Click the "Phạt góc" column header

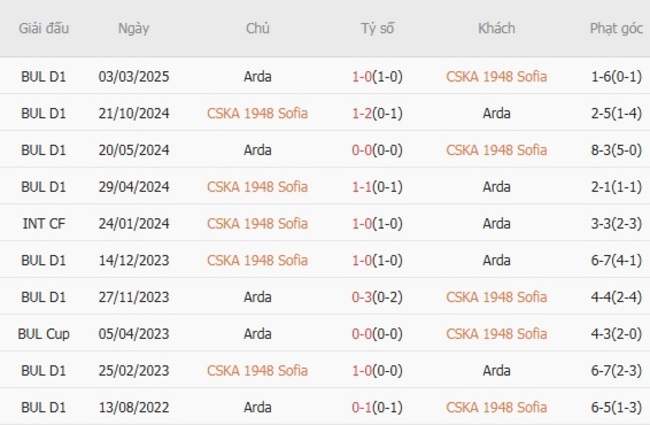click(616, 28)
